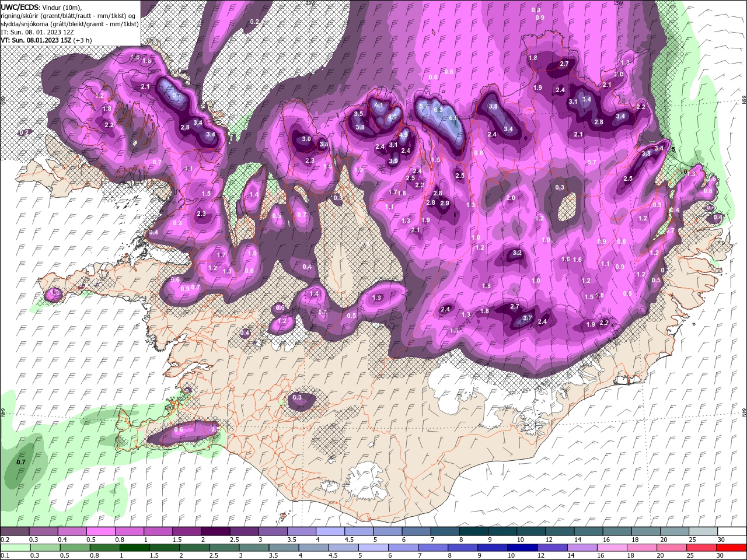Click the 4.9 precipitation value on the map
The image size is (747, 560).
(x=403, y=135)
